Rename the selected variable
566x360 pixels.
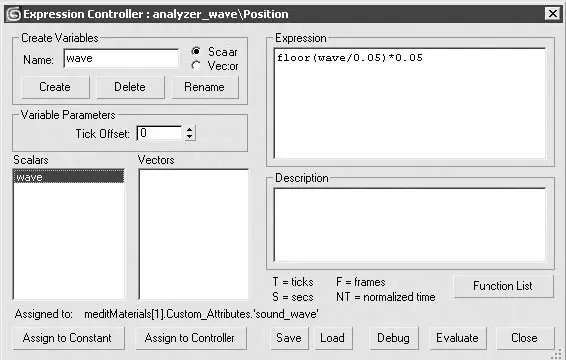click(x=205, y=87)
